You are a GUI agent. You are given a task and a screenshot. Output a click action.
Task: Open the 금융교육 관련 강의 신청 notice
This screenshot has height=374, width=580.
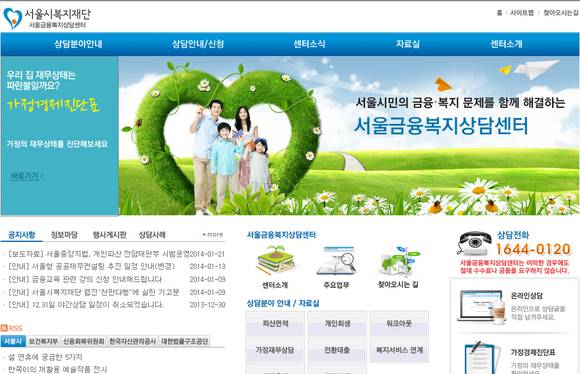(x=85, y=279)
